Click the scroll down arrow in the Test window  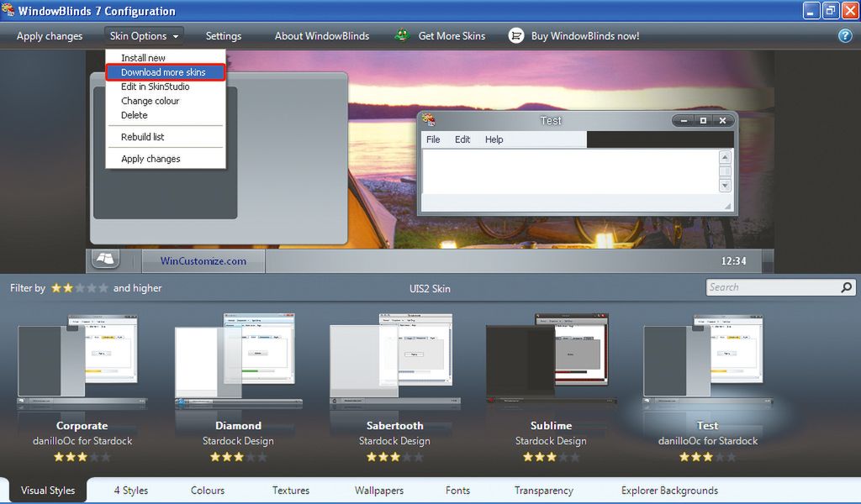pyautogui.click(x=725, y=186)
